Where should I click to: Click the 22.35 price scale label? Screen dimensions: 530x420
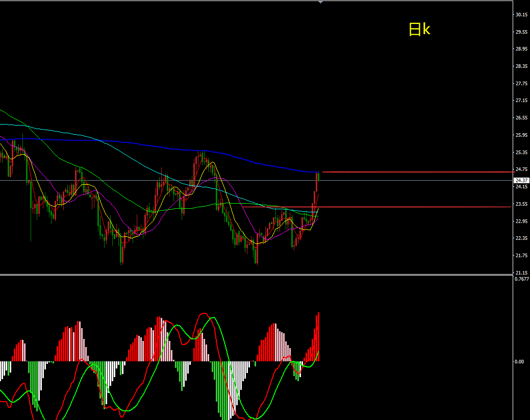pos(521,238)
